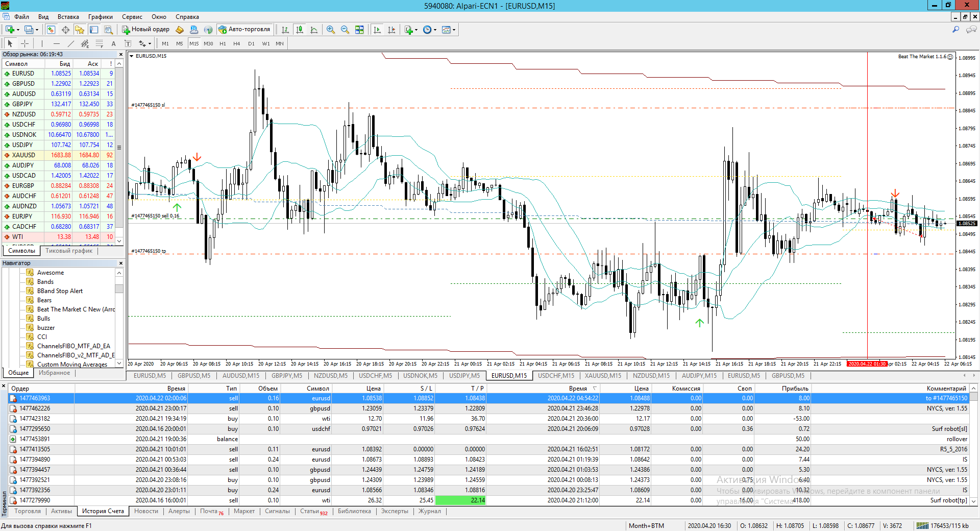The height and width of the screenshot is (531, 980).
Task: Select the equidistant channel tool
Action: [x=85, y=43]
